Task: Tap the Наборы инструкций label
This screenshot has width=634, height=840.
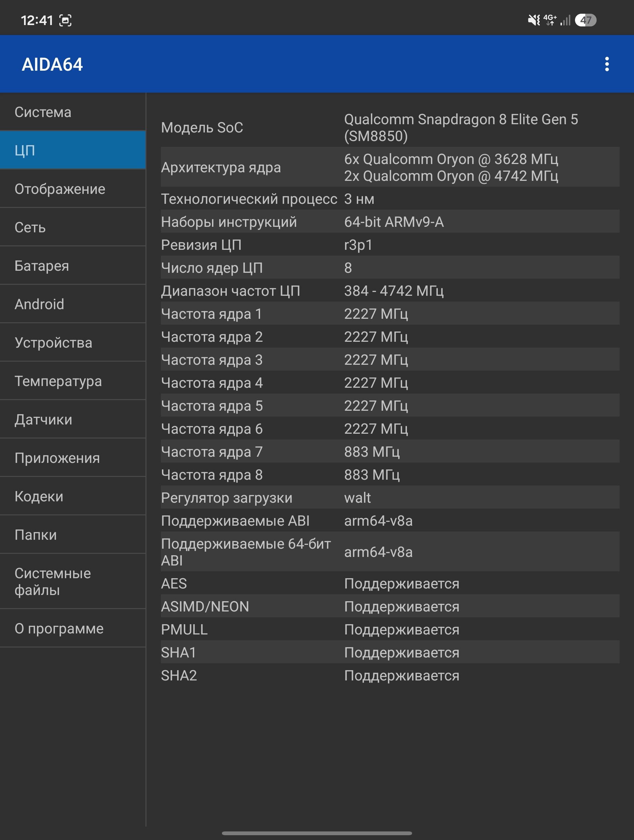Action: pos(229,222)
